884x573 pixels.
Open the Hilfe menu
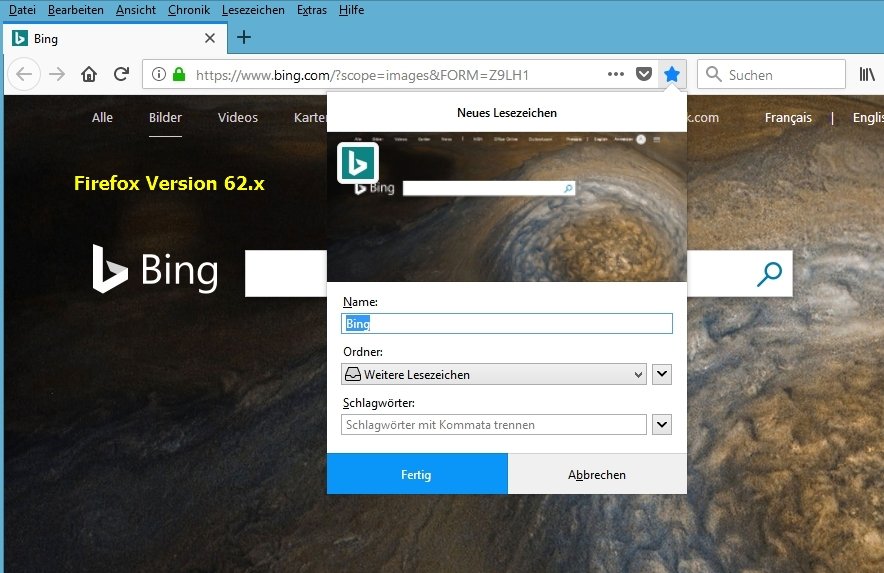[351, 10]
